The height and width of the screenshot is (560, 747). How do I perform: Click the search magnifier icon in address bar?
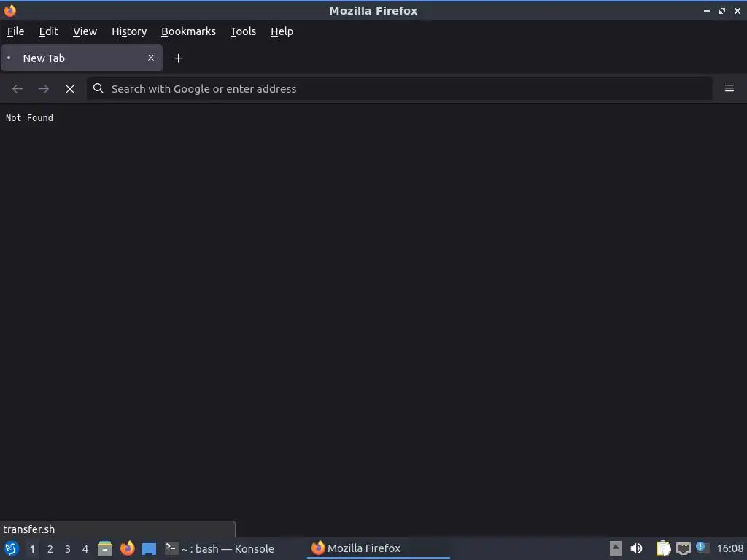coord(98,88)
